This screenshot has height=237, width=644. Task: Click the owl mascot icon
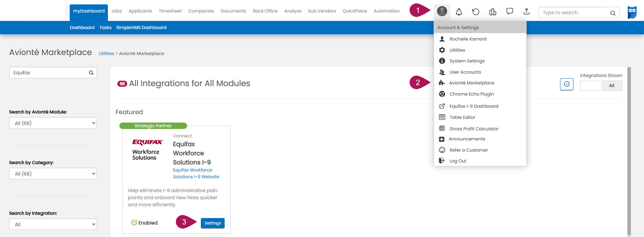632,12
